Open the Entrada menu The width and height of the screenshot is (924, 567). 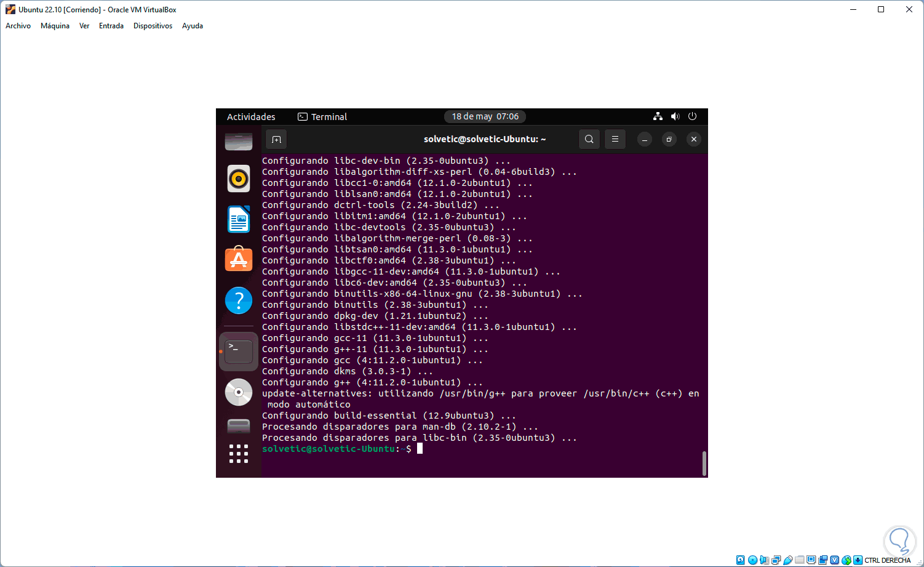click(x=111, y=26)
